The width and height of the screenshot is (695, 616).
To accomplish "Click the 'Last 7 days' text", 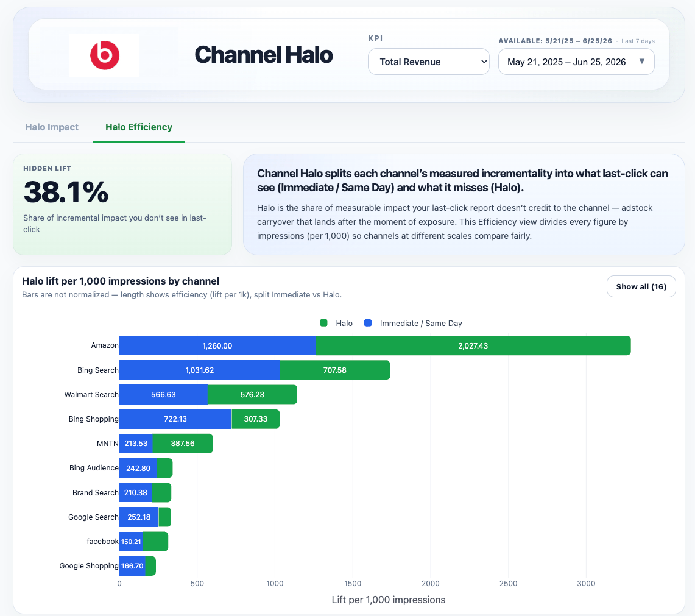I will coord(638,41).
